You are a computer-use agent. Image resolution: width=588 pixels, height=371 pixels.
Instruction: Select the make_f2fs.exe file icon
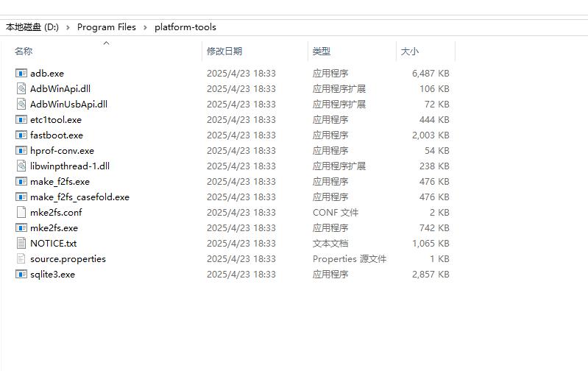[x=21, y=182]
